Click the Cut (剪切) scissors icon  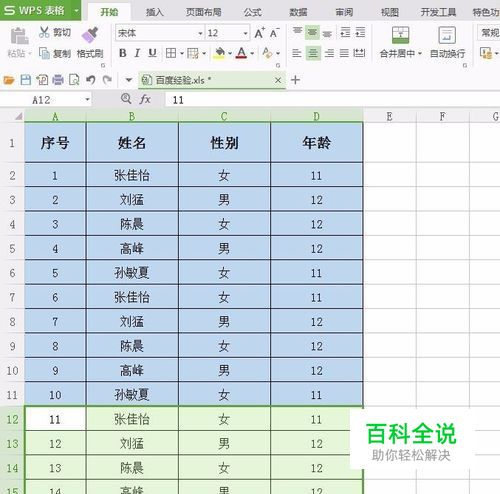click(44, 32)
